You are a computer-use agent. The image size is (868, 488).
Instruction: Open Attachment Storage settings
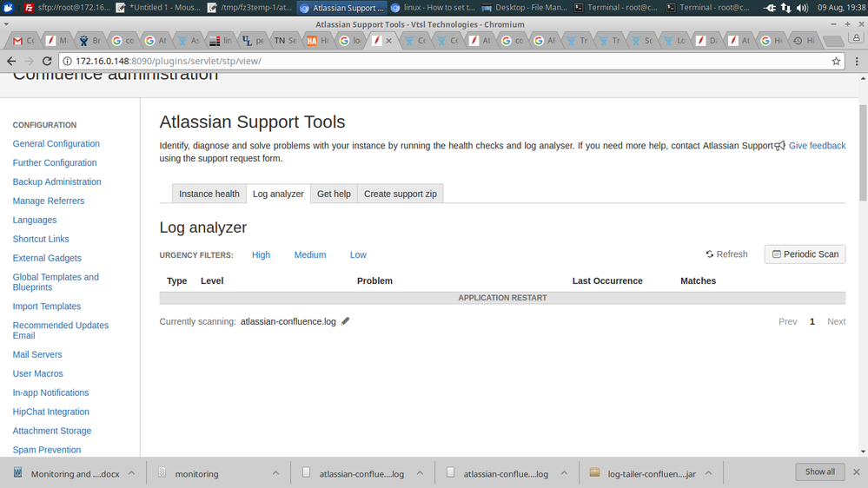click(52, 431)
